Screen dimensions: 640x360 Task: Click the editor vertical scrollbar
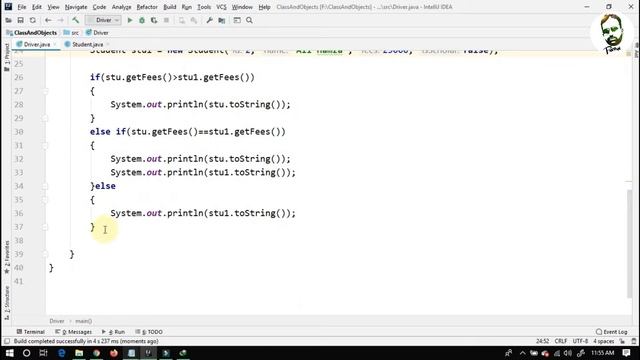(629, 244)
